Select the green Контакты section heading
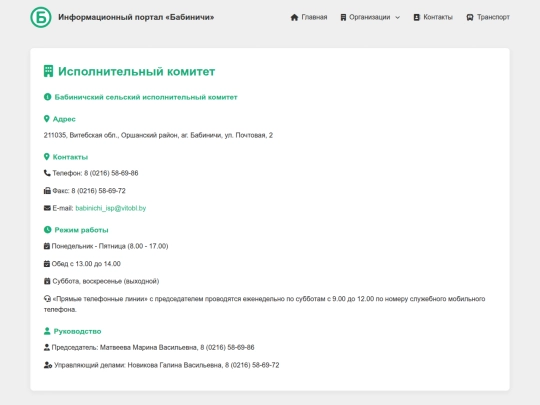 (x=70, y=157)
